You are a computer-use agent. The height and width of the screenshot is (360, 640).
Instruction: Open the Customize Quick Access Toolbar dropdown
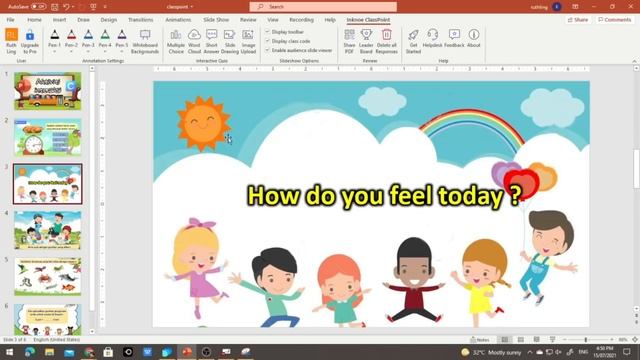tap(105, 7)
